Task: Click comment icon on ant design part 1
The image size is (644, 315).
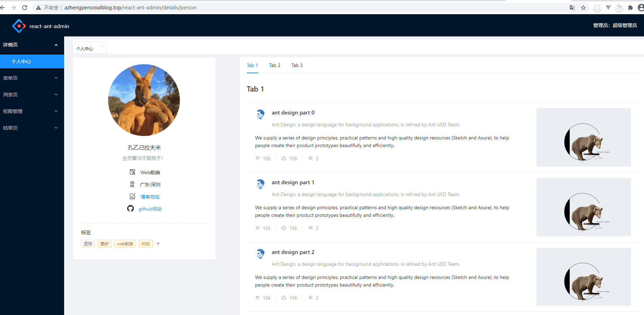Action: pos(311,228)
